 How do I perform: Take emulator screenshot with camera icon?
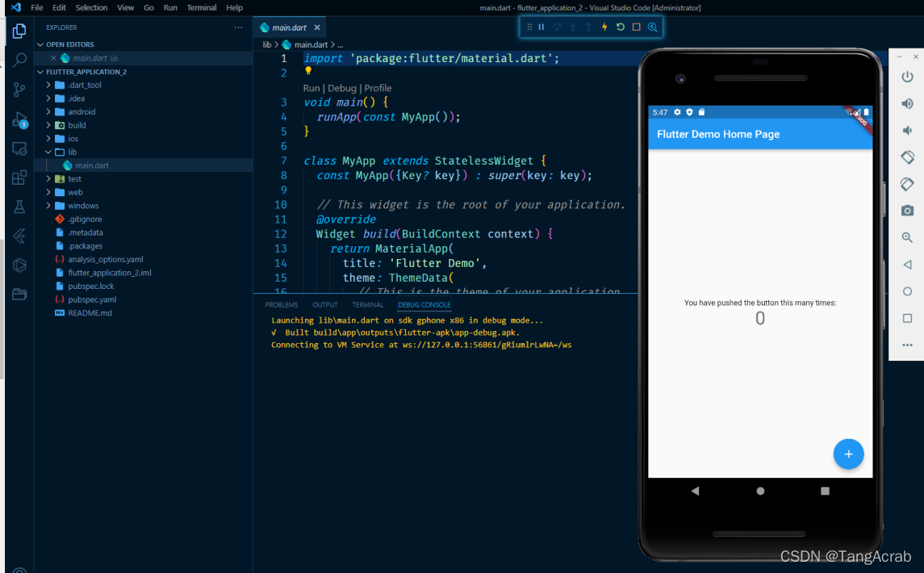tap(907, 211)
